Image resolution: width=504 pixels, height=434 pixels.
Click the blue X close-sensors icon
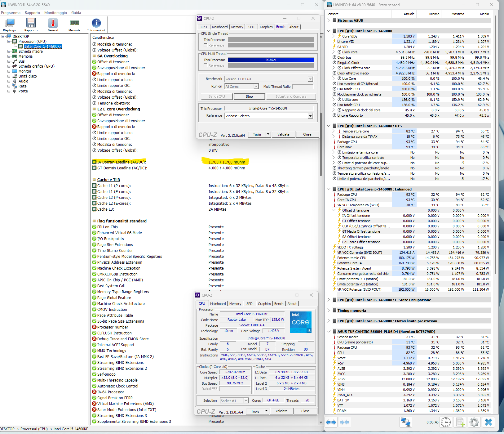click(x=489, y=422)
